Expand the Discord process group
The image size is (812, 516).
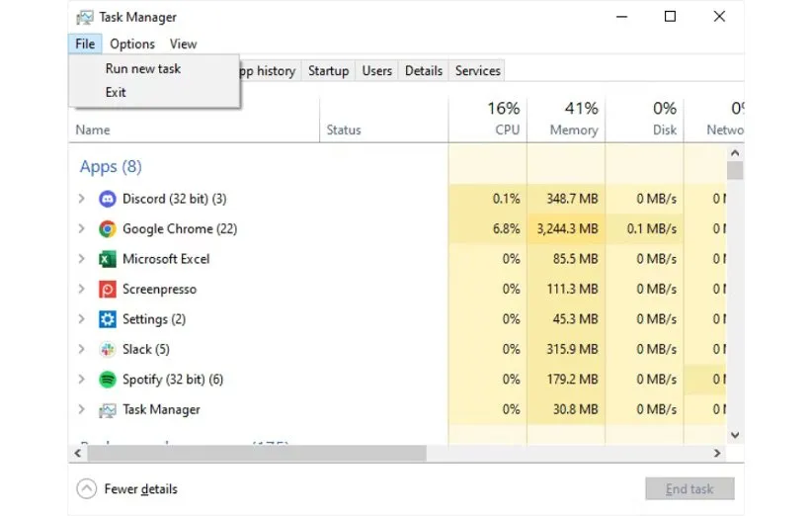81,199
